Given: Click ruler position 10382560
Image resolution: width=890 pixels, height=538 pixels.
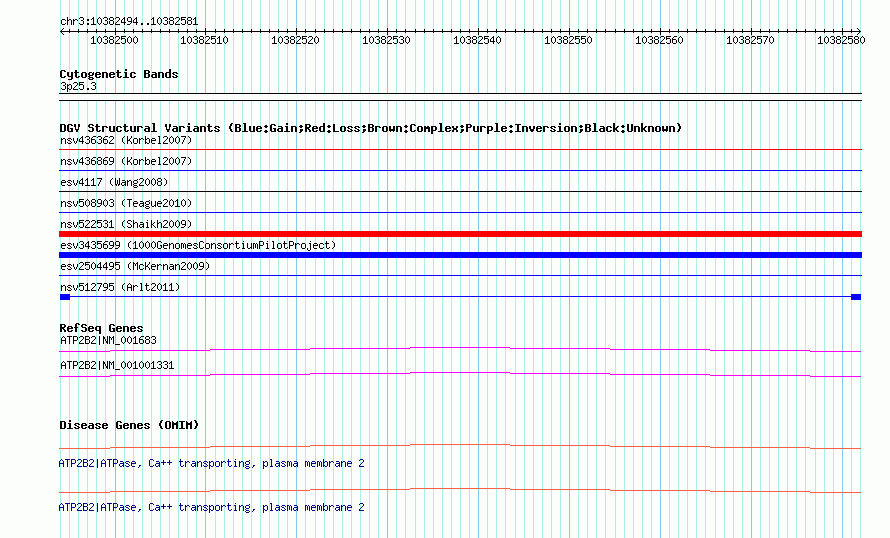Looking at the screenshot, I should click(659, 40).
